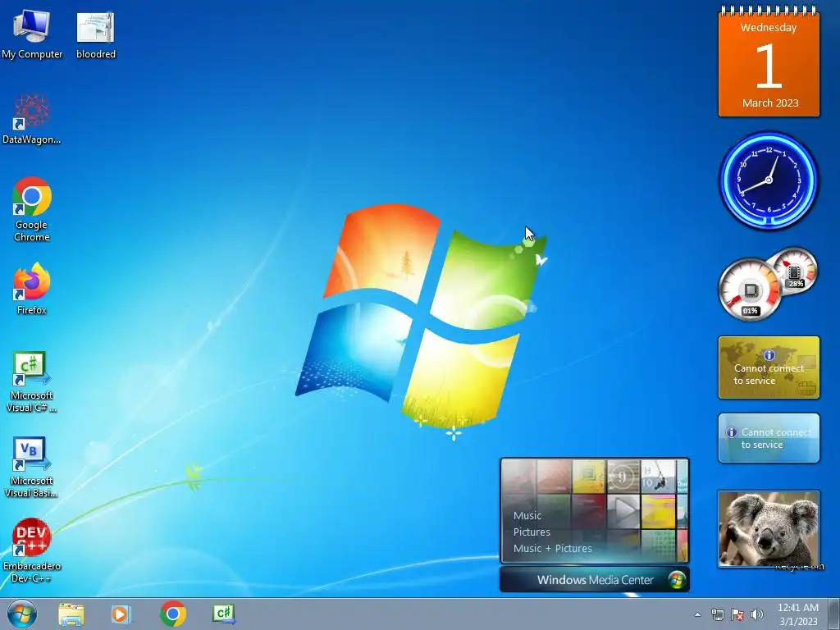Screen dimensions: 840x630
Task: Click the Chrome icon in the taskbar
Action: click(172, 614)
